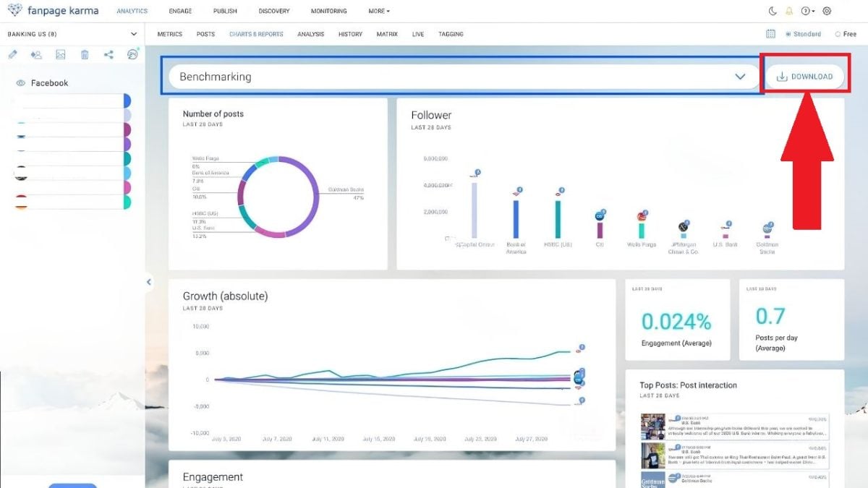This screenshot has width=868, height=488.
Task: Toggle dark mode with moon icon
Action: pyautogui.click(x=773, y=11)
